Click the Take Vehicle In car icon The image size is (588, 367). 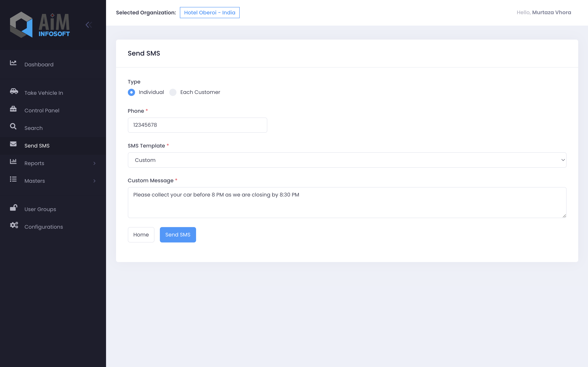pos(14,91)
